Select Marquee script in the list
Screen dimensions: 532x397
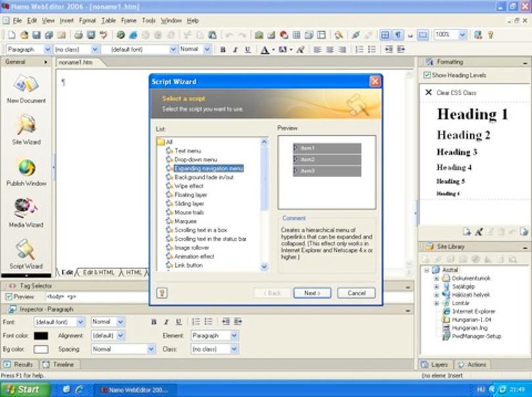[185, 221]
